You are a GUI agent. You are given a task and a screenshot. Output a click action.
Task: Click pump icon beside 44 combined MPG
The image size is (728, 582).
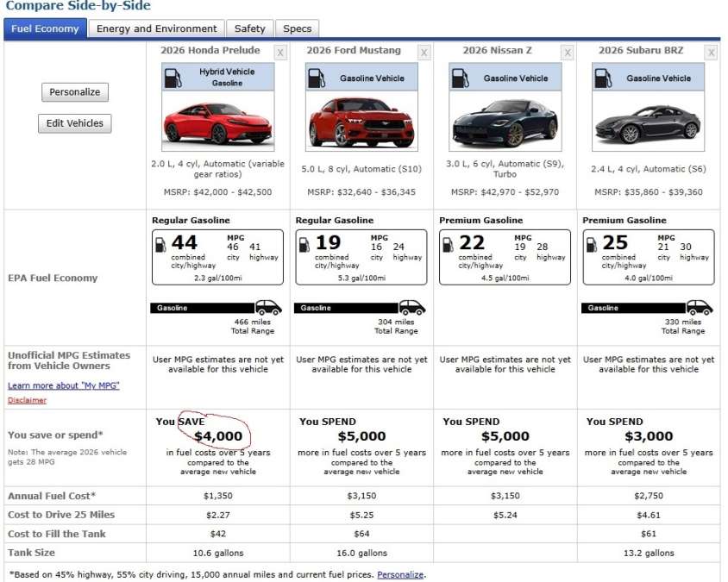160,245
